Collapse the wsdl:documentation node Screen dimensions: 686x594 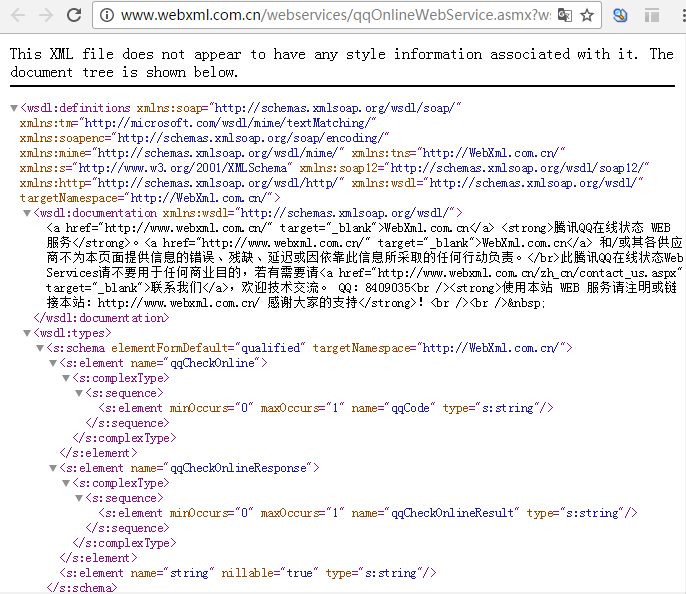click(x=27, y=213)
